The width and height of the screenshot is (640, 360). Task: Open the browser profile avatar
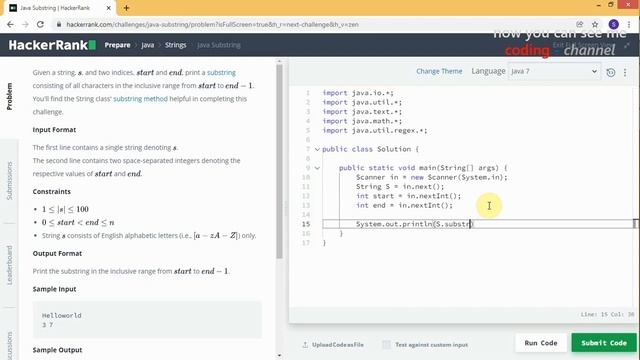click(613, 24)
